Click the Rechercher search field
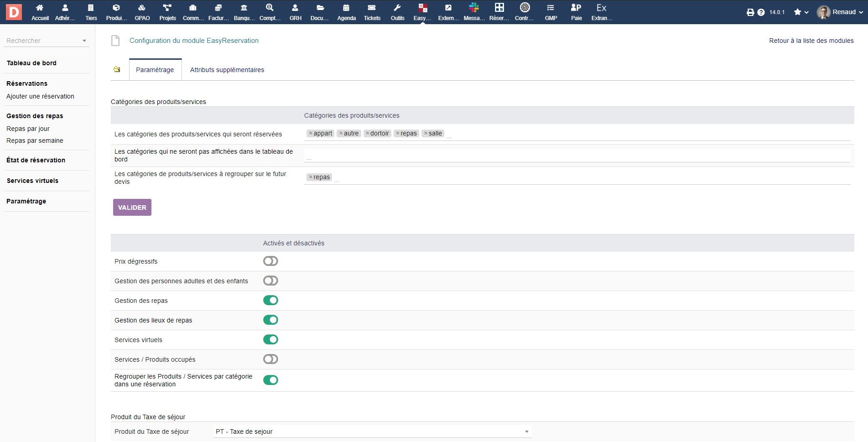 pos(43,41)
